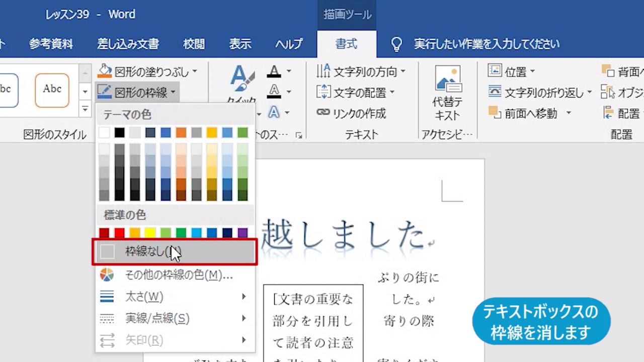Apply the orange outlined Abc shape style
Image resolution: width=644 pixels, height=362 pixels.
point(52,90)
